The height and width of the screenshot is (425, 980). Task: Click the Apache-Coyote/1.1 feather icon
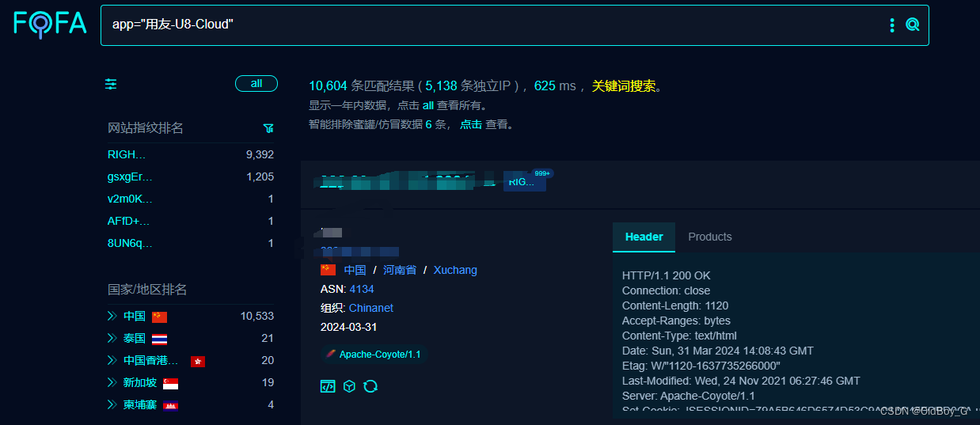click(331, 354)
